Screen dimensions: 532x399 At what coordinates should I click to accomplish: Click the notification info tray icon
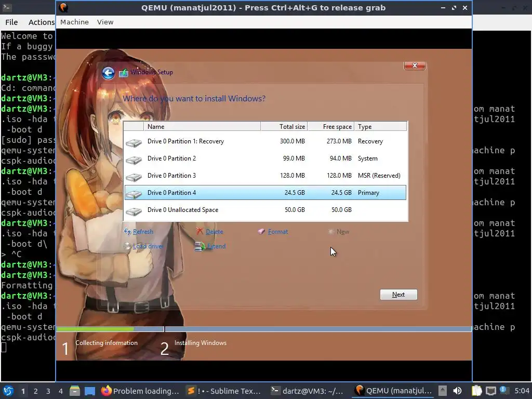(503, 390)
